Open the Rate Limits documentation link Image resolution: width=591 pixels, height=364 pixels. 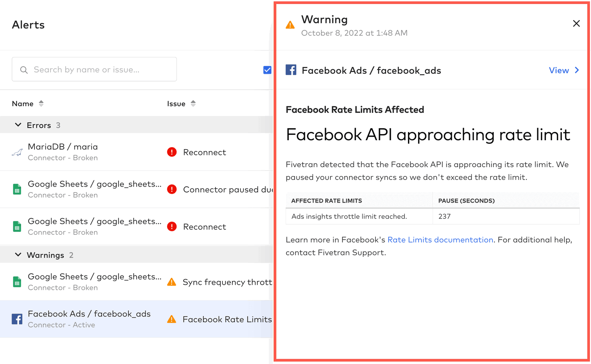click(x=440, y=240)
